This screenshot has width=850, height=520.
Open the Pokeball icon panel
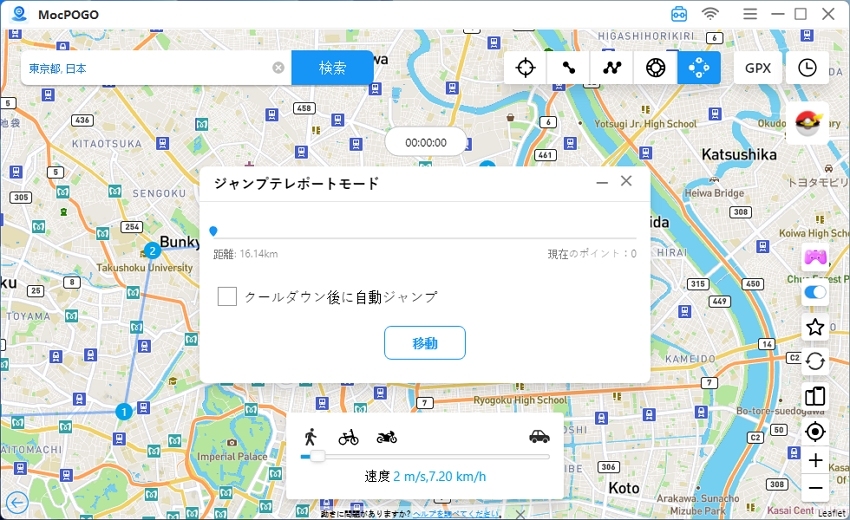[x=808, y=123]
